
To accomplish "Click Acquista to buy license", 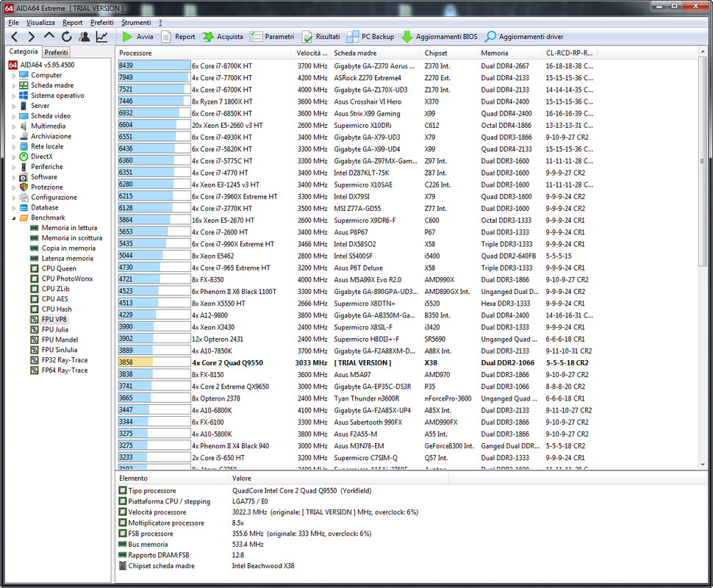I will (223, 37).
